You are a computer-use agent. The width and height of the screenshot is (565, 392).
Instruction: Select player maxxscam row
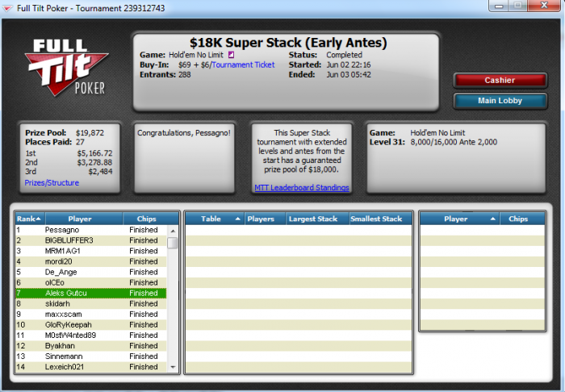coord(90,315)
